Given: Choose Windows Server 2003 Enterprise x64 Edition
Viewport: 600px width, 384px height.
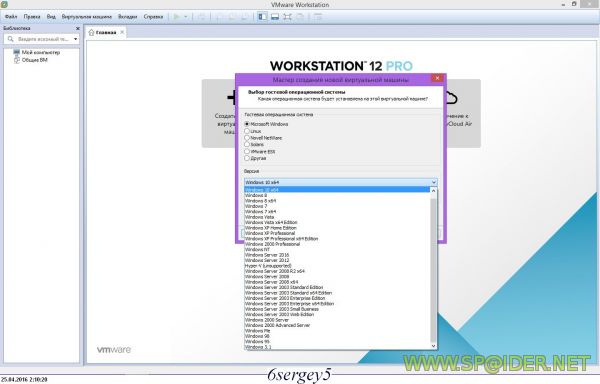Looking at the screenshot, I should (337, 303).
